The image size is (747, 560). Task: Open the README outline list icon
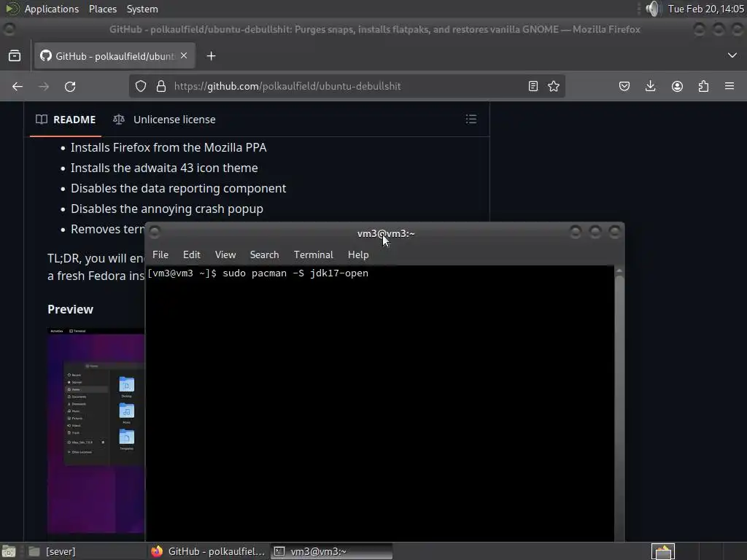pos(471,119)
